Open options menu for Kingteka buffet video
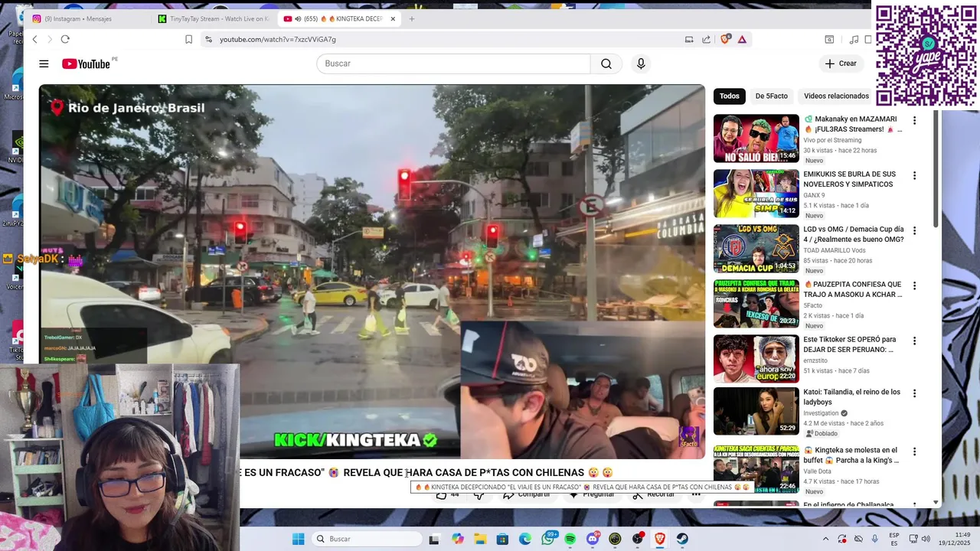 pyautogui.click(x=913, y=451)
